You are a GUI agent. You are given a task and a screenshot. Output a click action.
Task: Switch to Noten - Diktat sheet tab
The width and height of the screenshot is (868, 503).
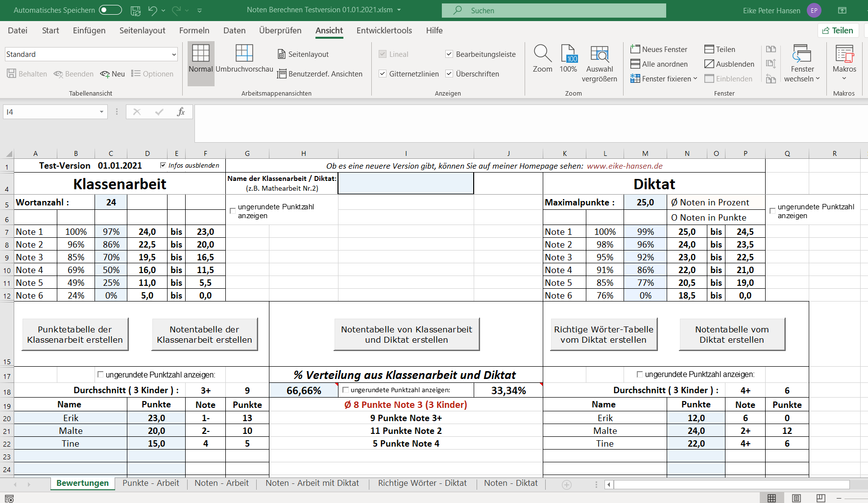(x=510, y=483)
